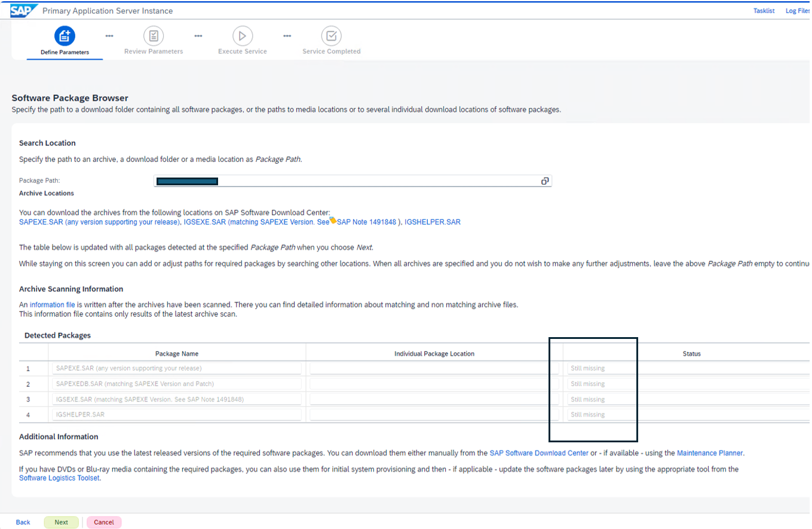This screenshot has width=812, height=529.
Task: Select row number 1 in Detected Packages
Action: [29, 368]
